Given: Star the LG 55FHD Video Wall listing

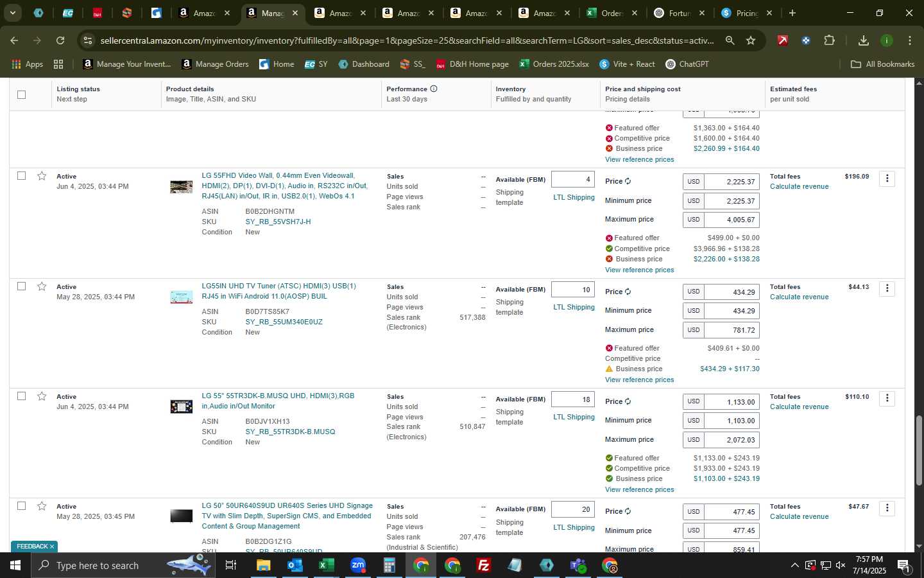Looking at the screenshot, I should (x=42, y=176).
